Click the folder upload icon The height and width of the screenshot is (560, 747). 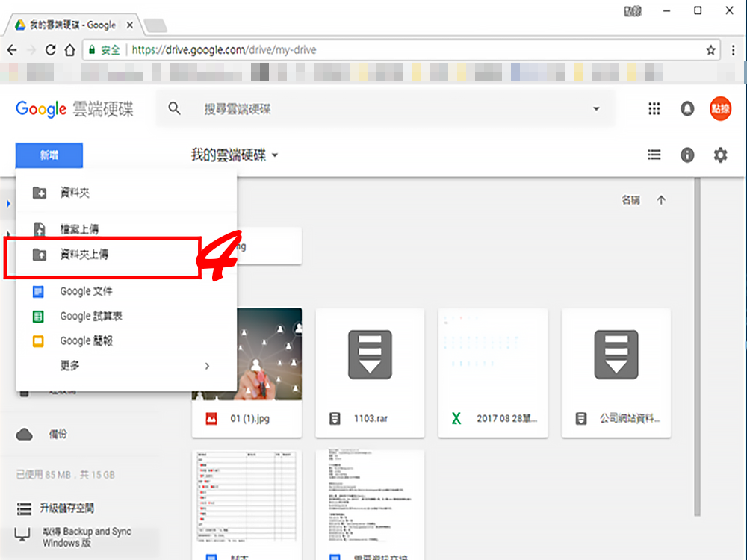click(40, 255)
